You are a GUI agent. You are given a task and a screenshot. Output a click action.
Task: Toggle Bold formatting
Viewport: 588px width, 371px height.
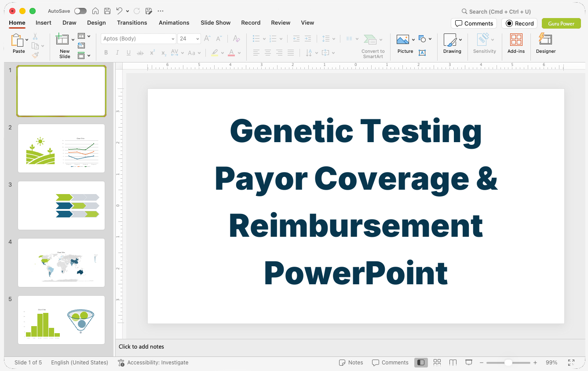(x=106, y=53)
